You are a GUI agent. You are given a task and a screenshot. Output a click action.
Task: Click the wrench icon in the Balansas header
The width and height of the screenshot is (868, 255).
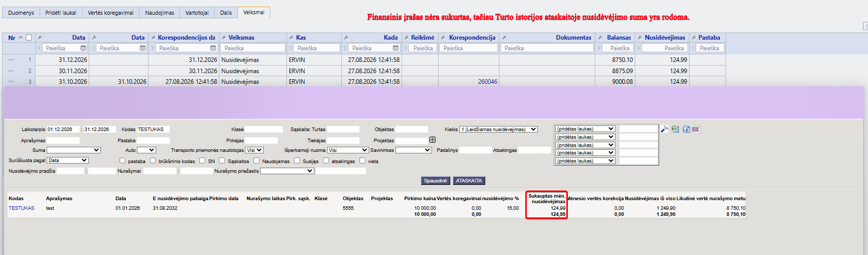[600, 38]
